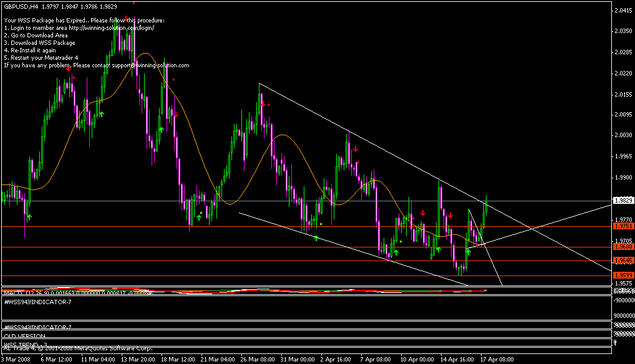Click the orange 1.9645 level label

pos(623,261)
